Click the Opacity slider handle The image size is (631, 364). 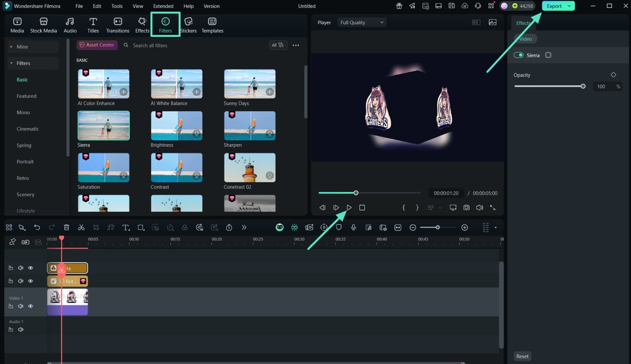click(583, 86)
